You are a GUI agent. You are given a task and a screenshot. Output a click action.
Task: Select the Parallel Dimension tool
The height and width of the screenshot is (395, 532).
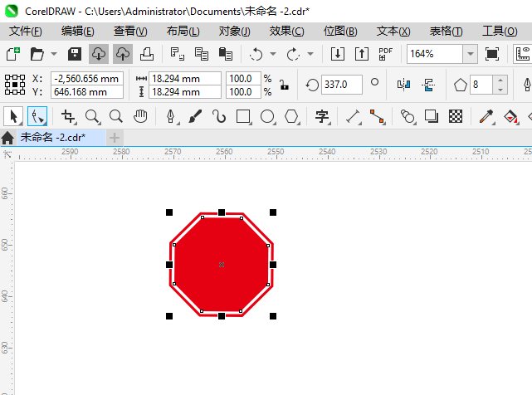coord(354,116)
